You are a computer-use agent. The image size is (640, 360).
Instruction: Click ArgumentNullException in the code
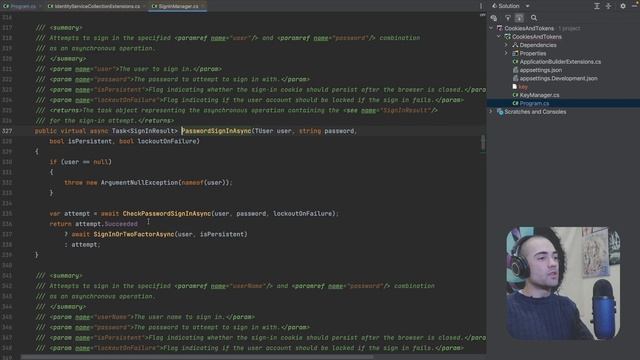139,182
